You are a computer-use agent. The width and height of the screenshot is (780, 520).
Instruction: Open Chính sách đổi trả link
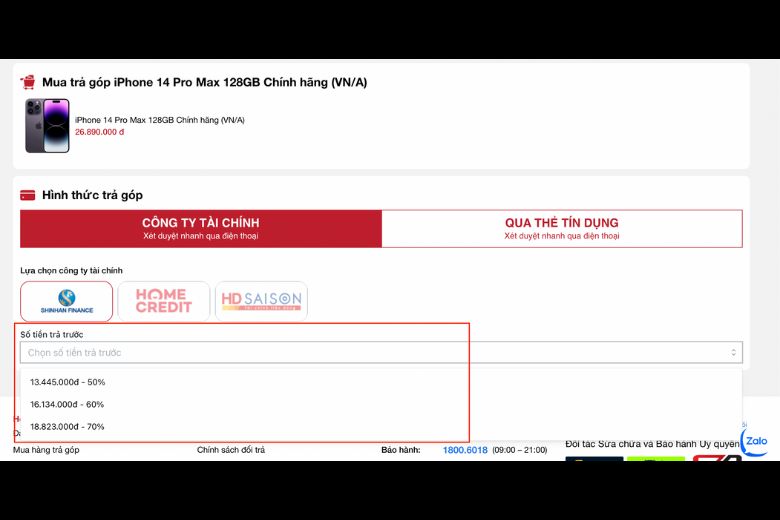click(231, 450)
